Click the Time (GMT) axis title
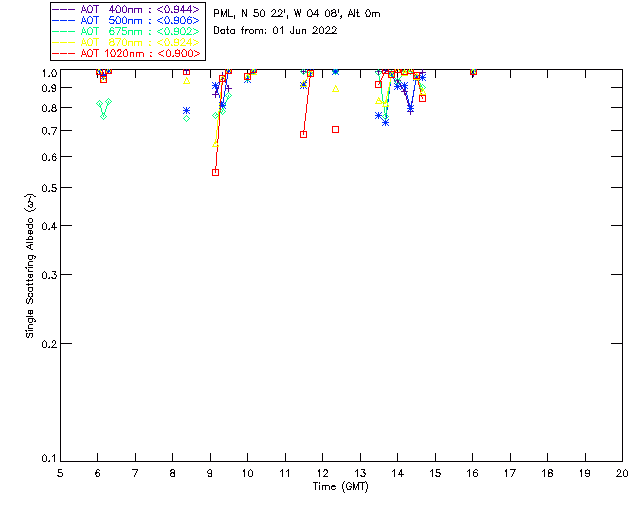The image size is (640, 512). [x=341, y=487]
